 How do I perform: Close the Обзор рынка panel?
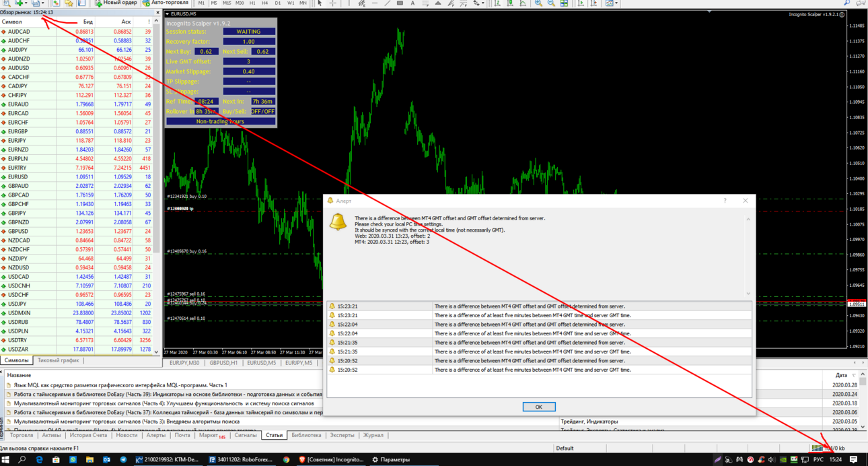point(158,12)
